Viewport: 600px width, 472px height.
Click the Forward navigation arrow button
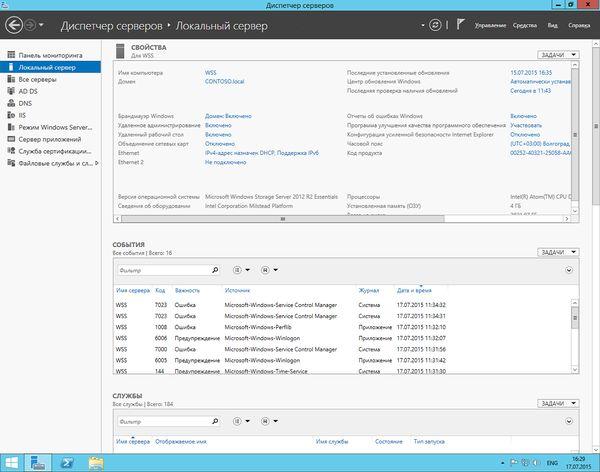pyautogui.click(x=30, y=26)
